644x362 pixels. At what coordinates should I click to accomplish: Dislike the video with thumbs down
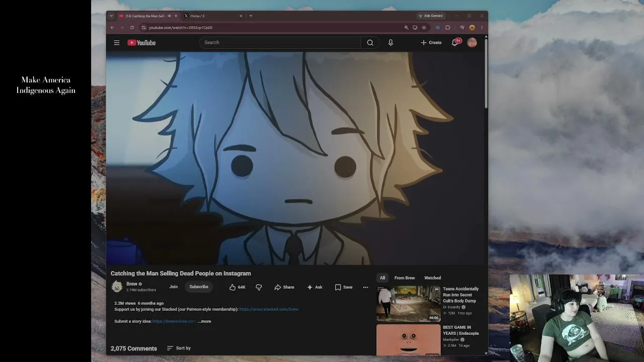[259, 287]
